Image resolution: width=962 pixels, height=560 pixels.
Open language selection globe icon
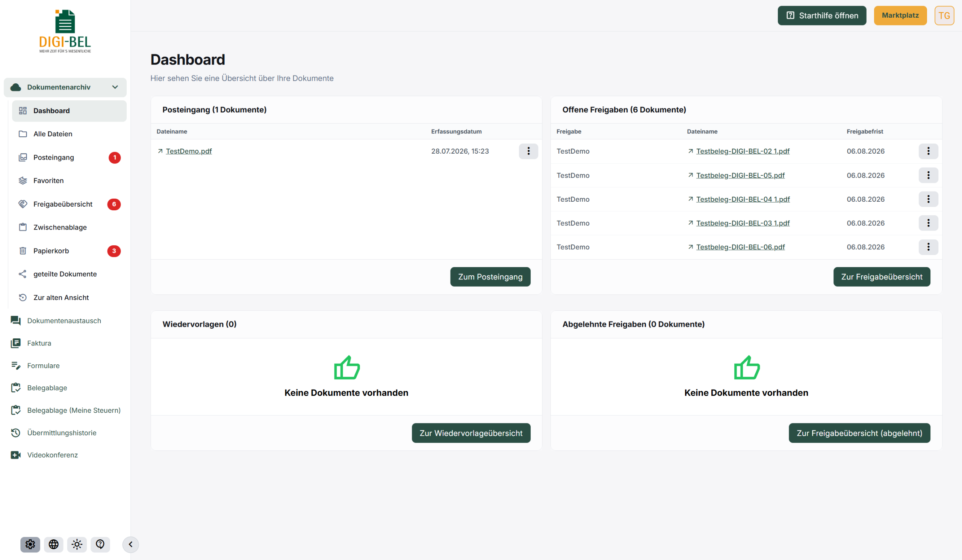click(53, 544)
